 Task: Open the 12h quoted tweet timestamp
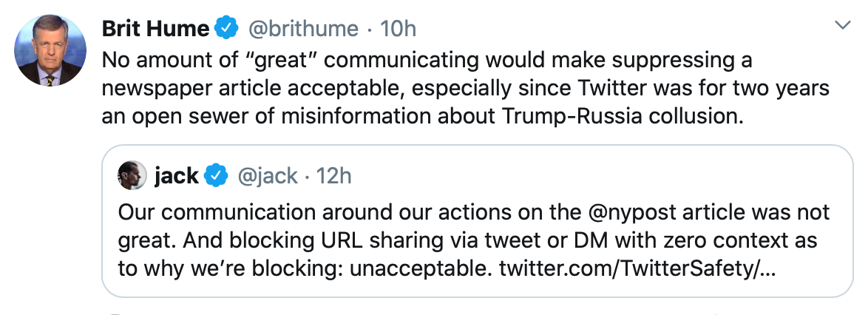(x=333, y=176)
